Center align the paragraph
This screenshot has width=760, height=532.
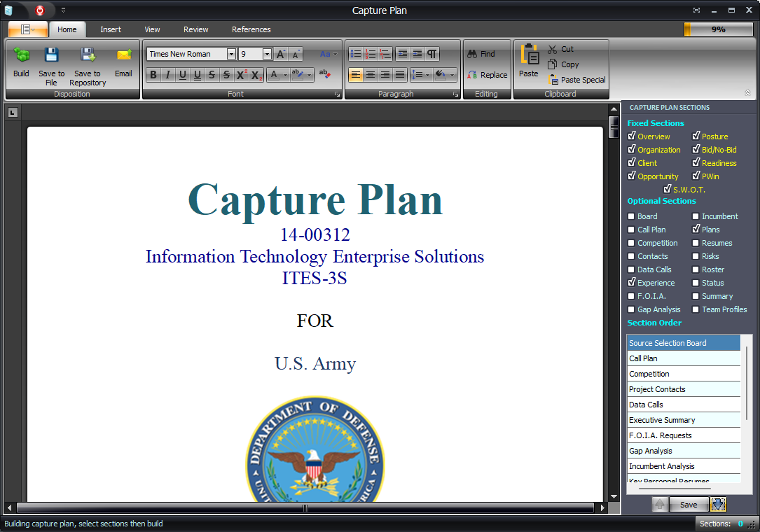[x=371, y=75]
